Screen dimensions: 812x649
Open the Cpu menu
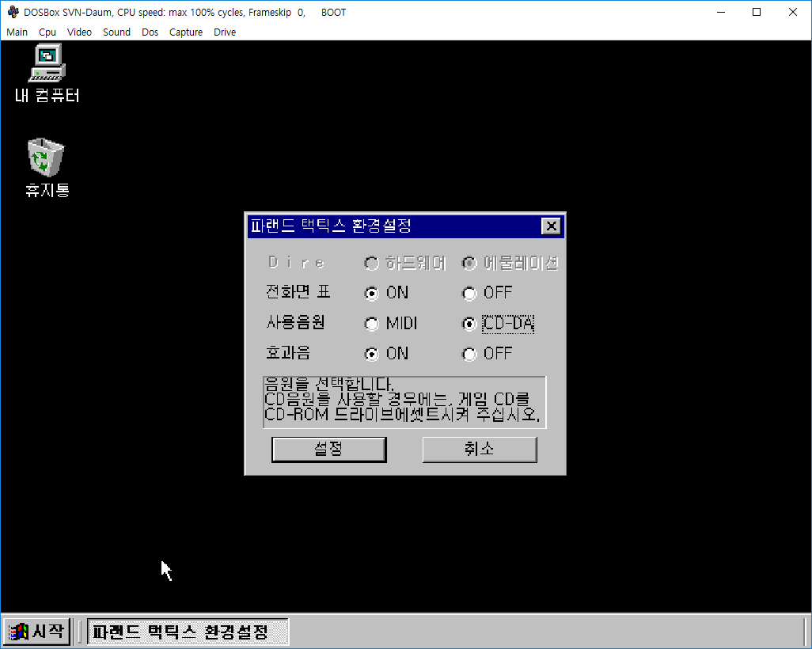[x=47, y=32]
